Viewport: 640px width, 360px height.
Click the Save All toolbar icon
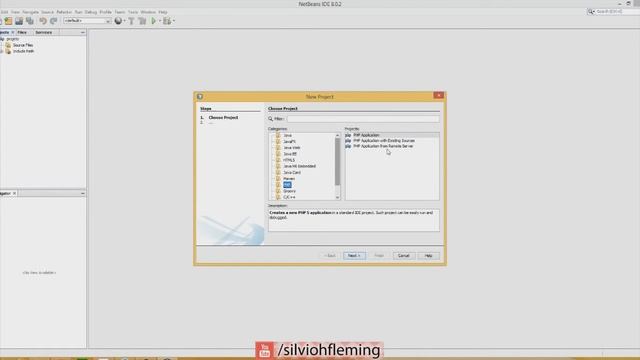[30, 21]
